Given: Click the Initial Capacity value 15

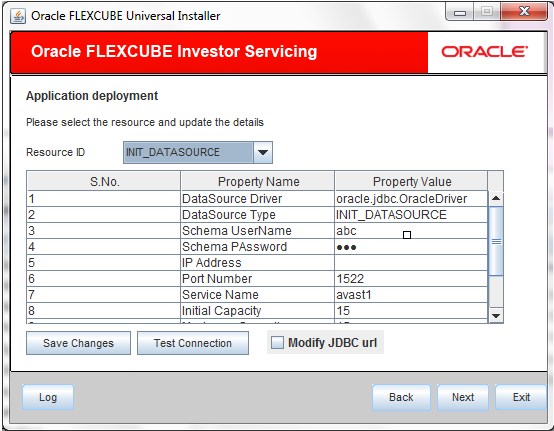Looking at the screenshot, I should click(x=411, y=311).
